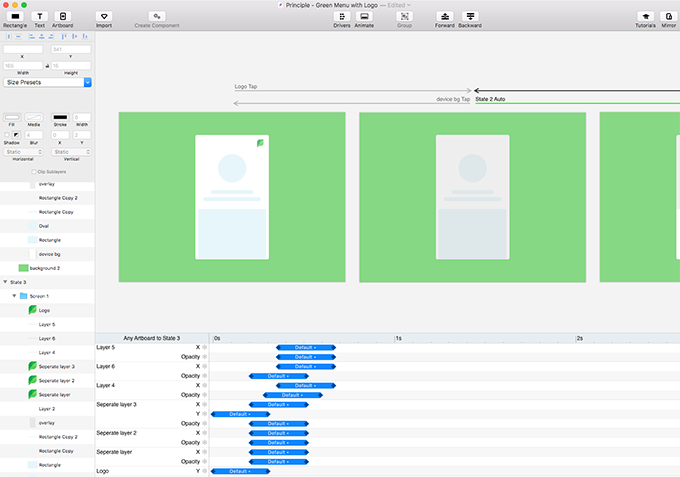
Task: Open the Animate panel
Action: pyautogui.click(x=364, y=17)
